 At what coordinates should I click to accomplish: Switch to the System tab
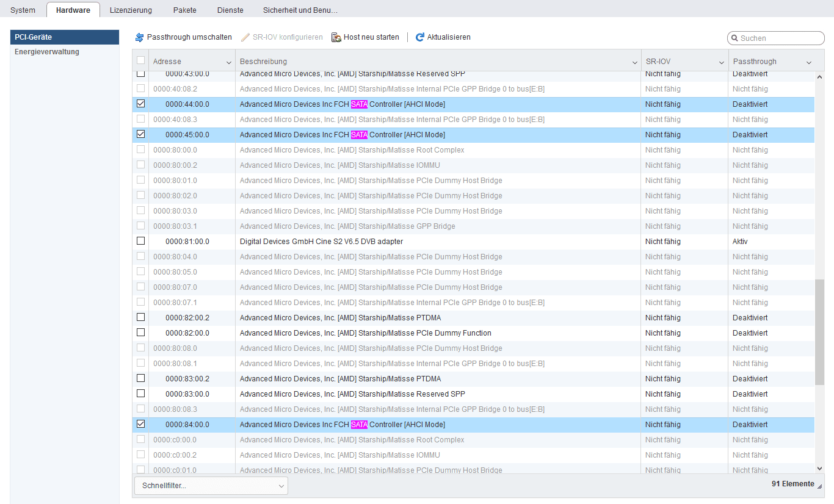[23, 10]
